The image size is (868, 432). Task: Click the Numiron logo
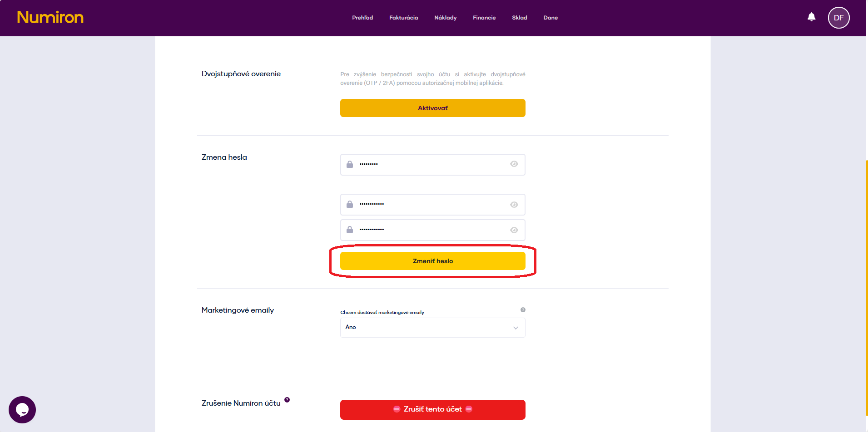click(50, 17)
